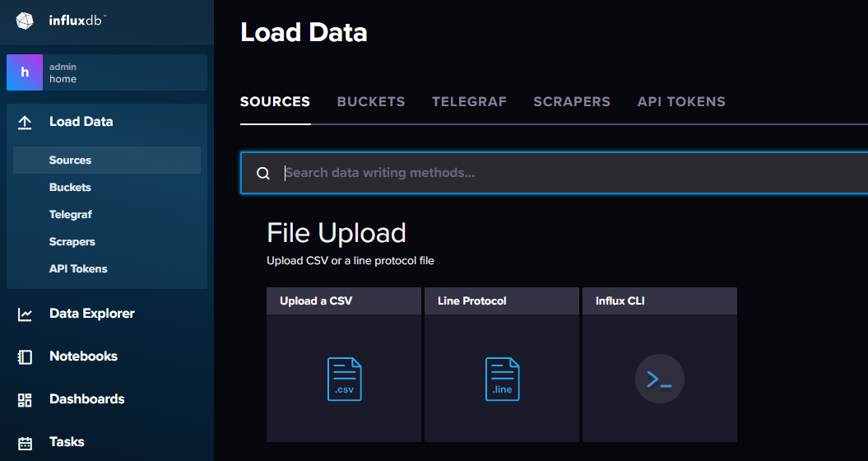Click the 'Load Data' page heading
The image size is (868, 461).
pyautogui.click(x=304, y=32)
